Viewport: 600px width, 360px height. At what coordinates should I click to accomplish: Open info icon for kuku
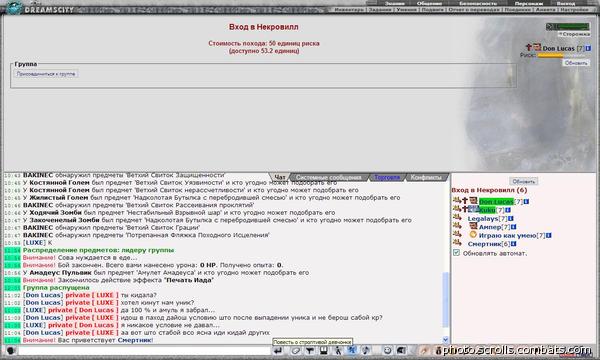(508, 210)
